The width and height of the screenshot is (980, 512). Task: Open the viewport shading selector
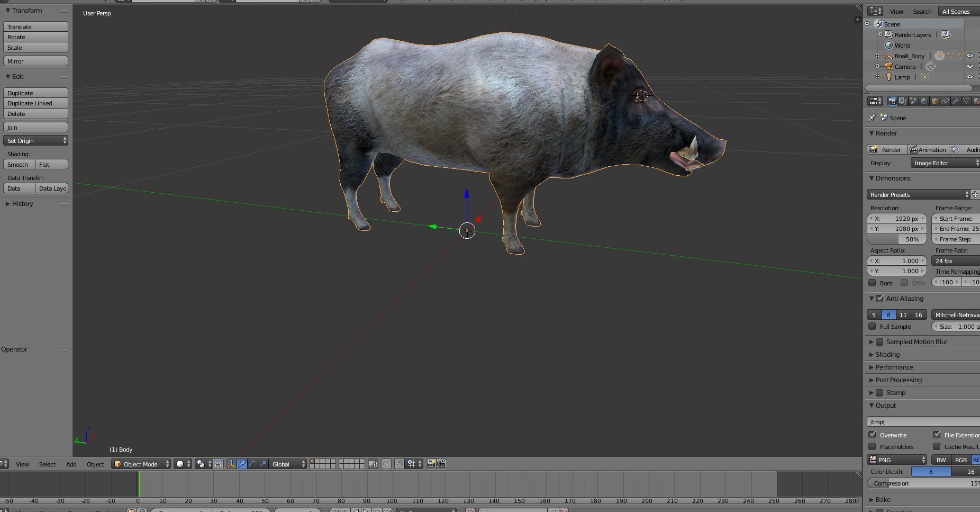[183, 464]
